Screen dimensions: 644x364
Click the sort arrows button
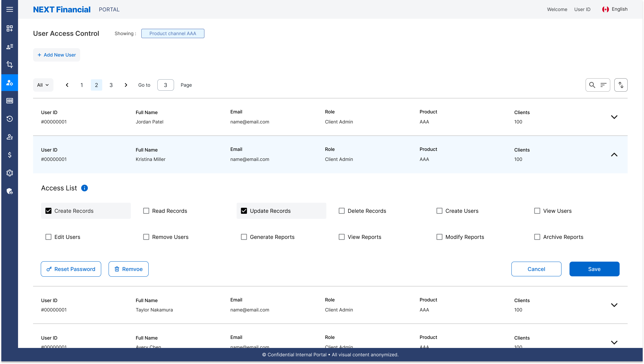click(621, 85)
